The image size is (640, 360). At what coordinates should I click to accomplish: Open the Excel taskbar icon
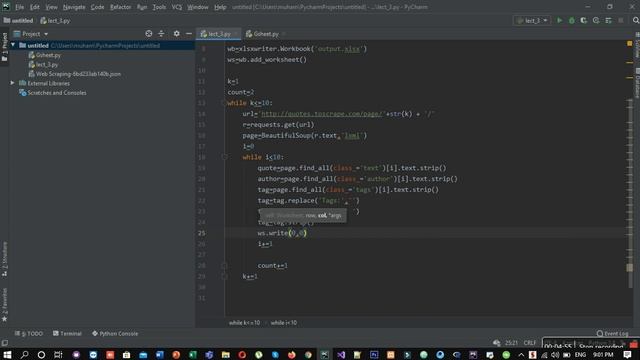click(193, 355)
